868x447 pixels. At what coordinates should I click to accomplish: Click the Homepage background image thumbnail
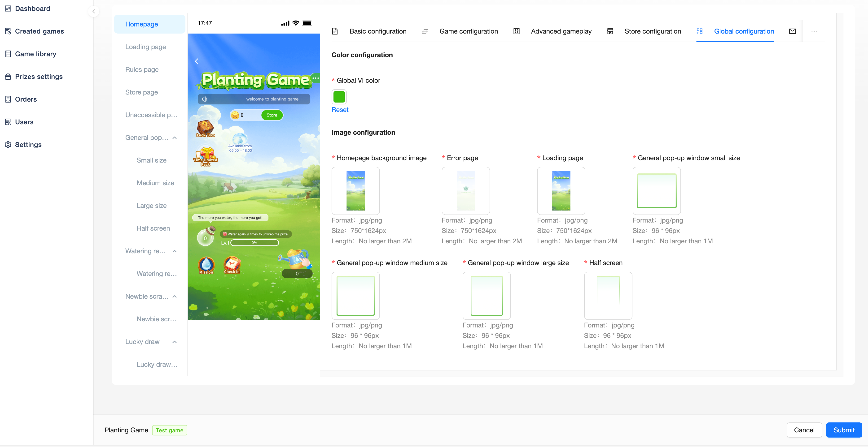click(355, 191)
